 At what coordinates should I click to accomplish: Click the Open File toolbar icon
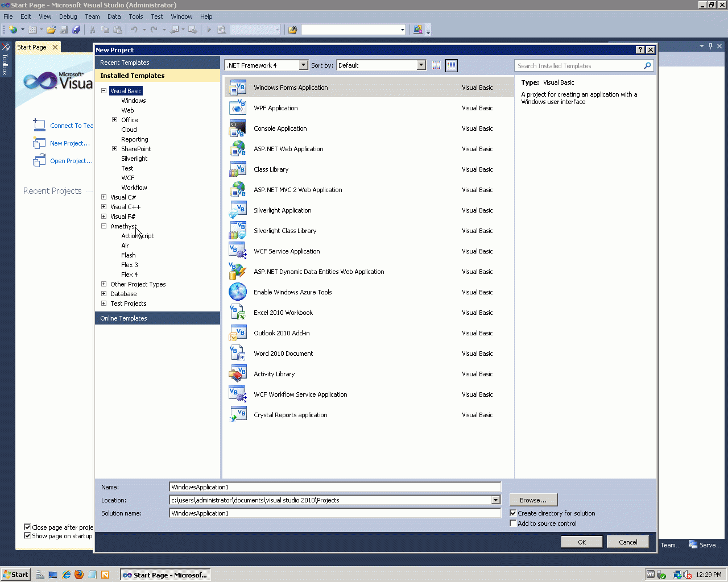point(51,30)
